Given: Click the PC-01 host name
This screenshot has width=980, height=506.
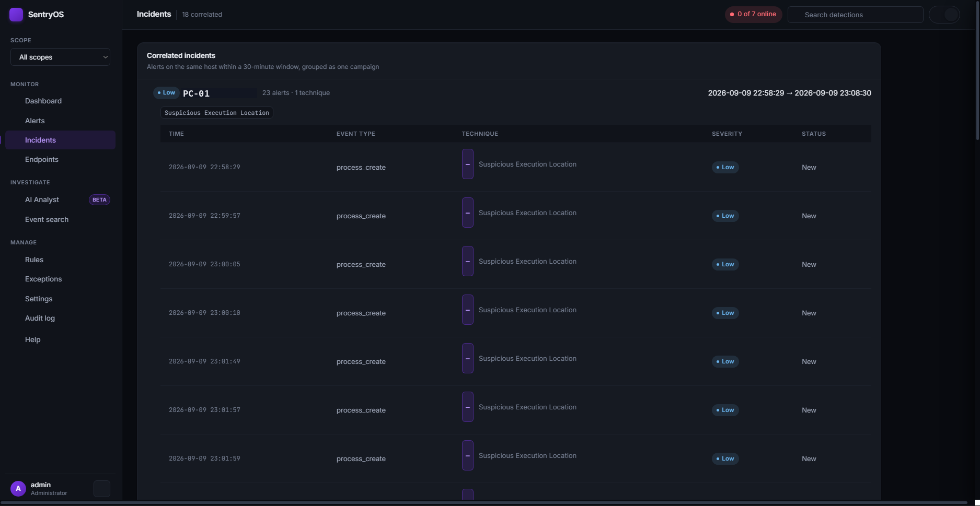Looking at the screenshot, I should click(x=196, y=93).
